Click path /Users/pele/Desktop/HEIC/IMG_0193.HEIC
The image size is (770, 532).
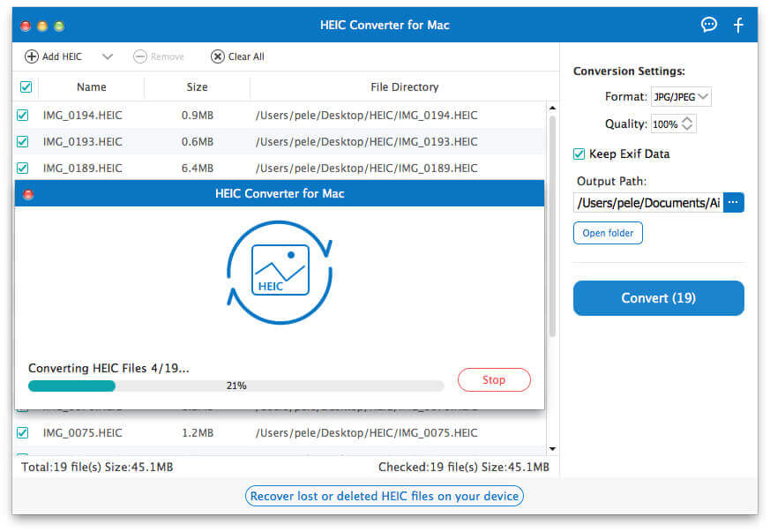coord(366,141)
